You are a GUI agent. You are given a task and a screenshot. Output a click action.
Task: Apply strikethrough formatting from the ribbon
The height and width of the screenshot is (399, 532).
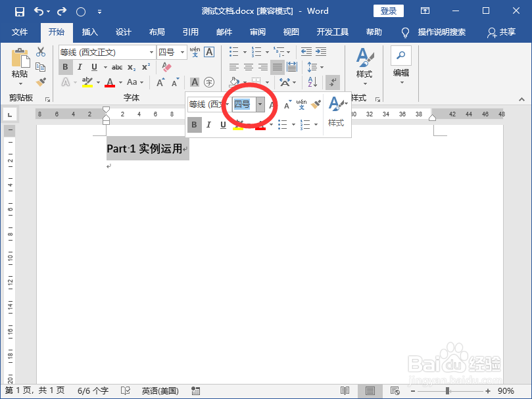(116, 66)
